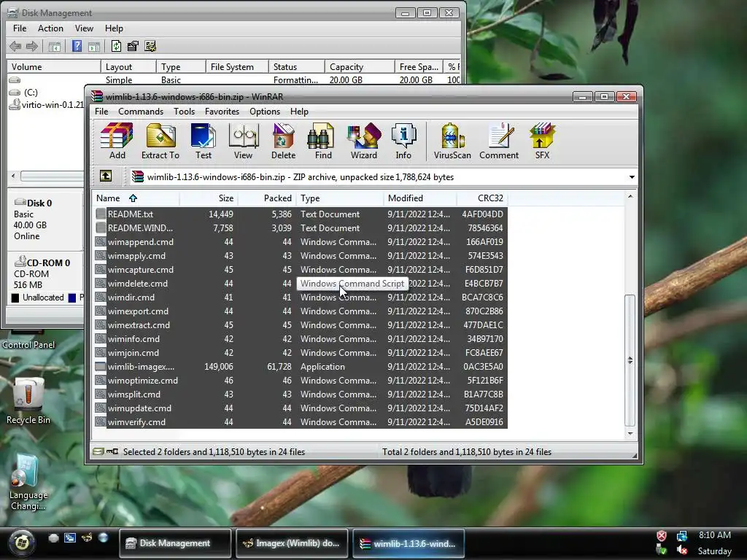Launch the Wizard tool
Image resolution: width=747 pixels, height=560 pixels.
[x=363, y=141]
